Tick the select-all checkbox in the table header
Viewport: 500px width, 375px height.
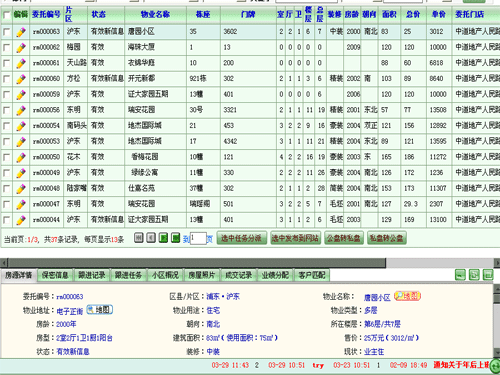(6, 15)
